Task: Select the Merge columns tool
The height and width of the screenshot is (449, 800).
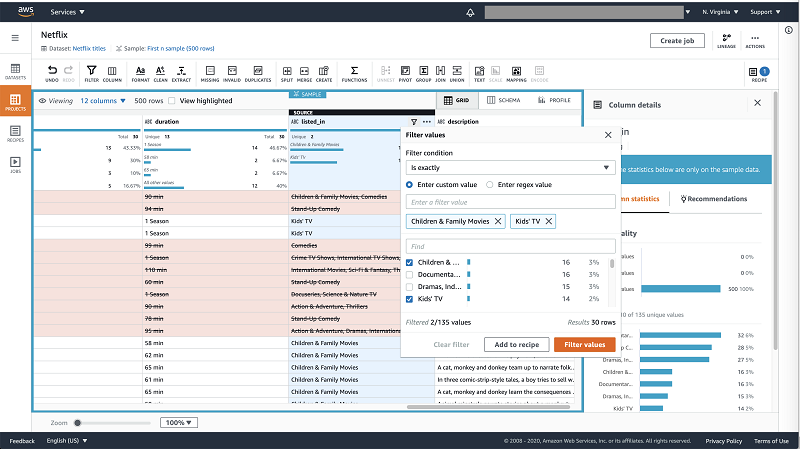Action: click(305, 73)
